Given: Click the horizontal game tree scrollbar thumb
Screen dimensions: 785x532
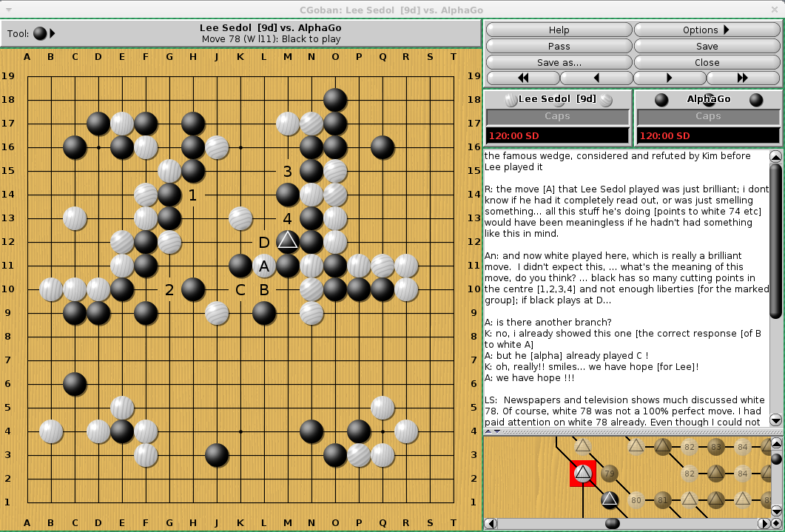Looking at the screenshot, I should (612, 522).
